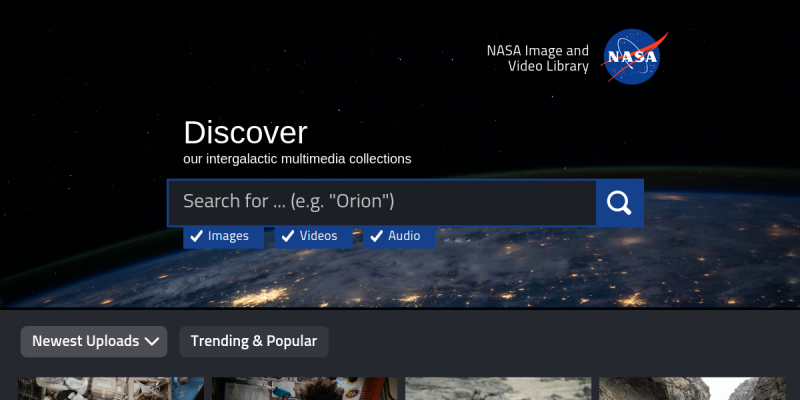Screen dimensions: 800x400
Task: Focus the 'Search for ...' input field
Action: (x=382, y=203)
